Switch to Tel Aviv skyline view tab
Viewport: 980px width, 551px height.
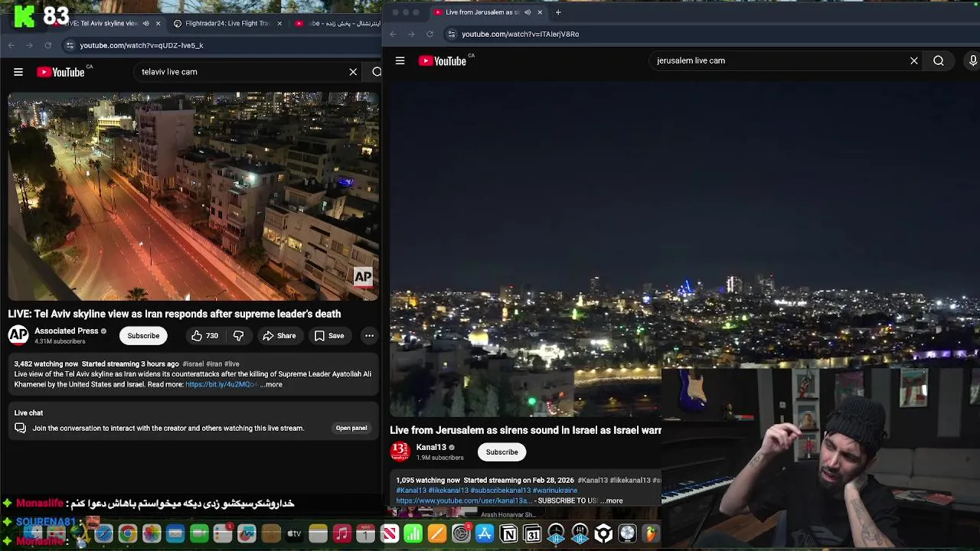point(100,23)
